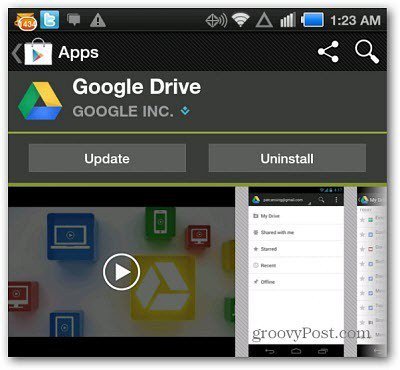Tap the Apps title label
This screenshot has width=400, height=370.
point(79,52)
